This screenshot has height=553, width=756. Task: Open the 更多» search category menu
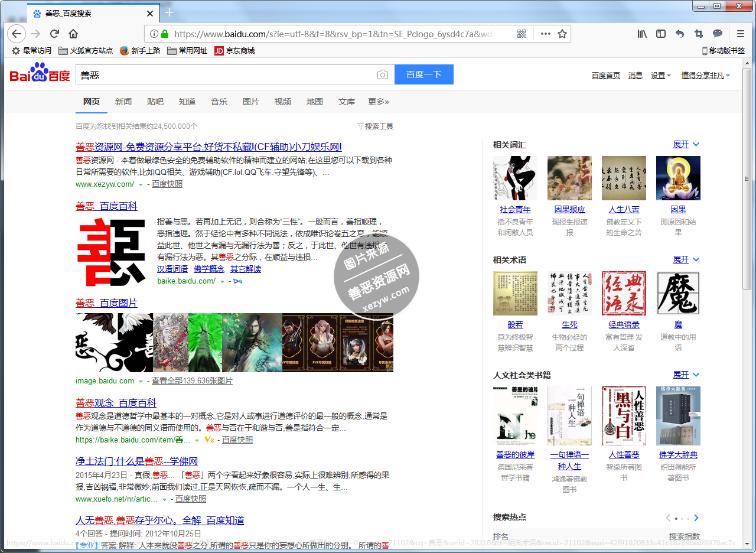pyautogui.click(x=378, y=102)
